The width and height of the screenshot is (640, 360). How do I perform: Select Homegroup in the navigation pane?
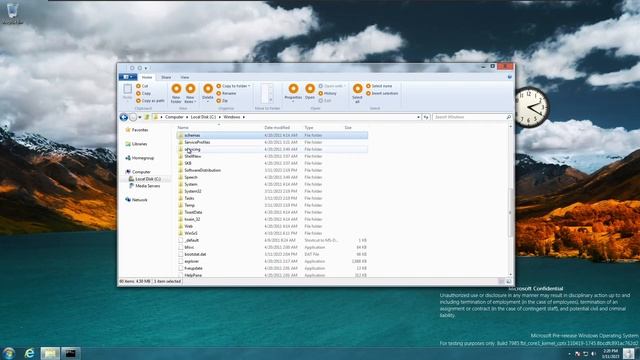click(142, 158)
